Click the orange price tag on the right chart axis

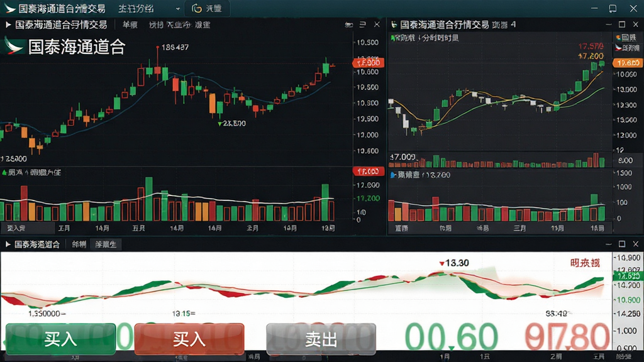(x=627, y=63)
